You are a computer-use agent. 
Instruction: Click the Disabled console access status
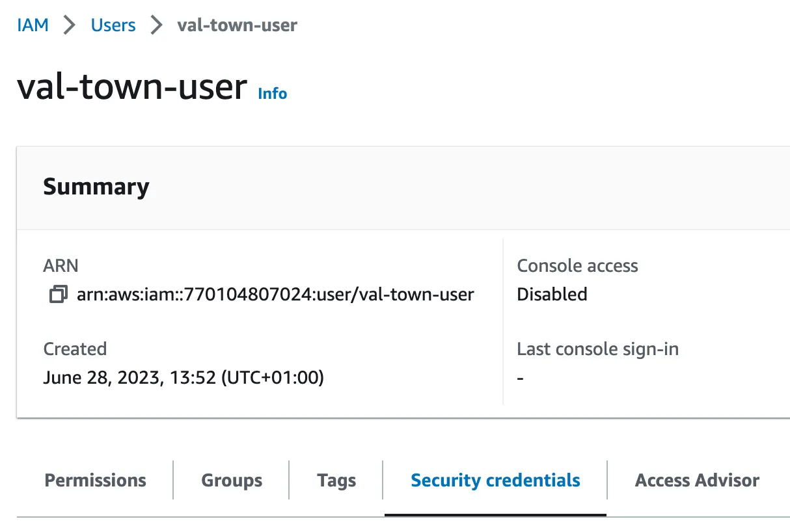(x=552, y=295)
